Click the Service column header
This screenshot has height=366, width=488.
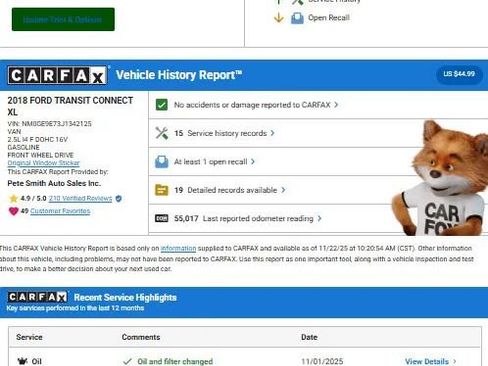[x=29, y=337]
